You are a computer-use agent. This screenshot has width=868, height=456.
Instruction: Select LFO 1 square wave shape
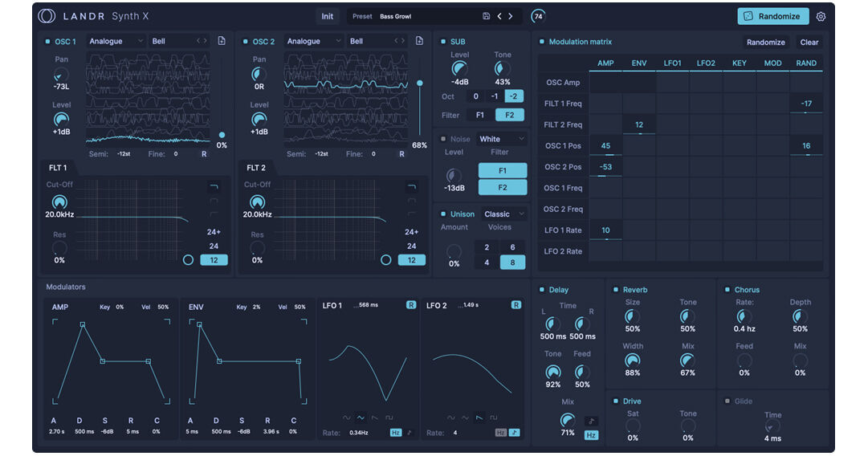tap(389, 417)
